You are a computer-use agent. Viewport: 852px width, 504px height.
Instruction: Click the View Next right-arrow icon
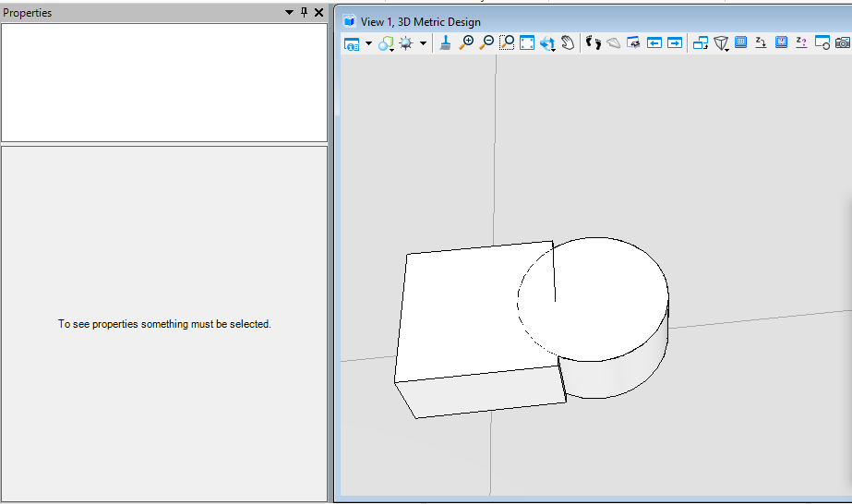(x=675, y=42)
